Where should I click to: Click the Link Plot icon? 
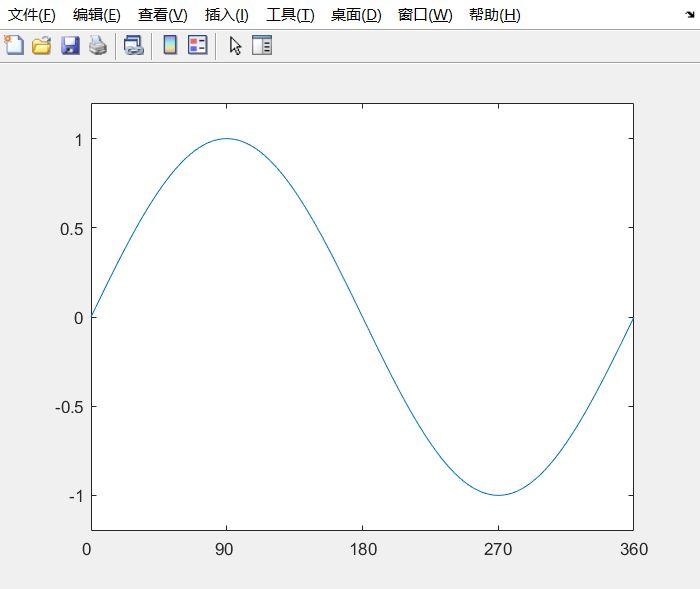[x=133, y=45]
